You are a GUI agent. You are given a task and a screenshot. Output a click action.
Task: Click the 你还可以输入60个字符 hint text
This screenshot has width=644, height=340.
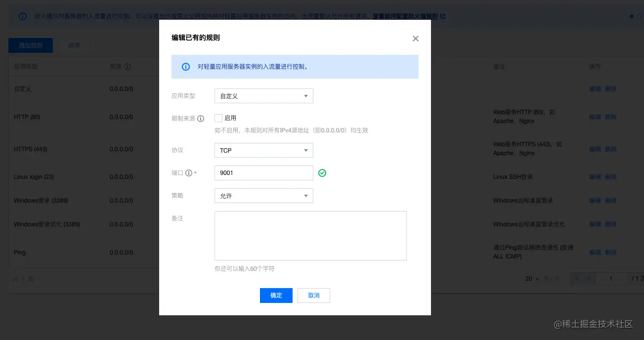tap(245, 269)
